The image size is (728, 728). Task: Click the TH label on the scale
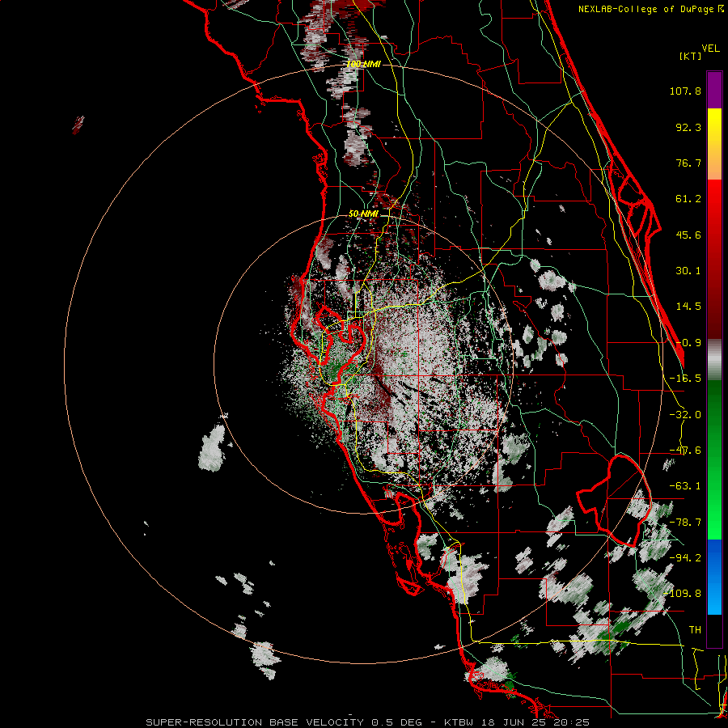pos(695,629)
